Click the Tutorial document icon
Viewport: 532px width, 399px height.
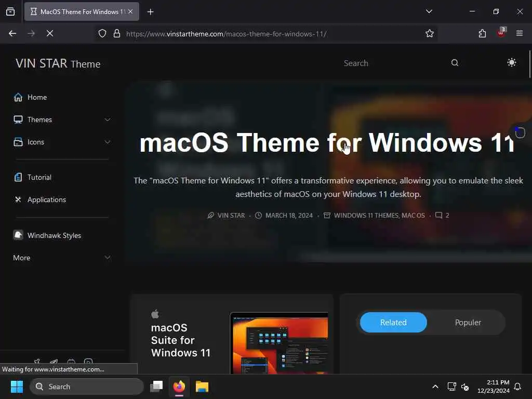tap(18, 177)
